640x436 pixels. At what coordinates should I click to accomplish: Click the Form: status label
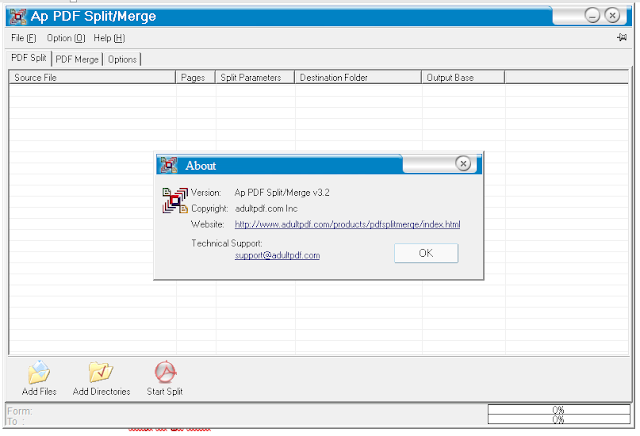(x=20, y=411)
